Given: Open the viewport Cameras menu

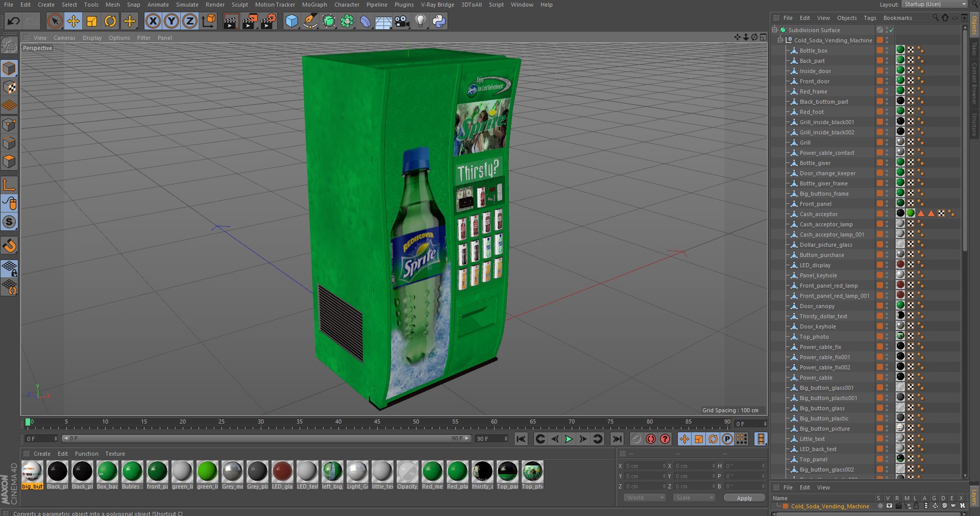Looking at the screenshot, I should click(64, 38).
